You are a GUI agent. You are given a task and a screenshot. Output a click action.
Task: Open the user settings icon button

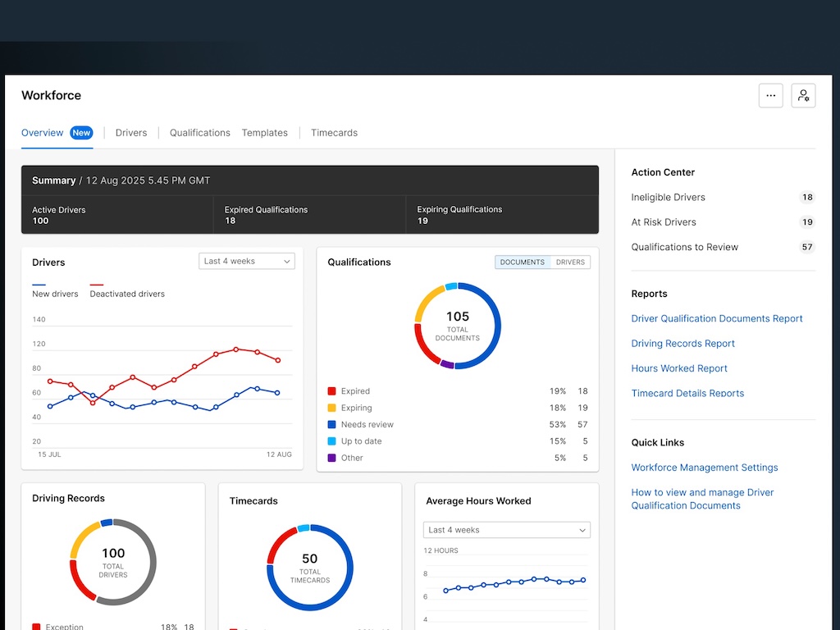coord(803,95)
